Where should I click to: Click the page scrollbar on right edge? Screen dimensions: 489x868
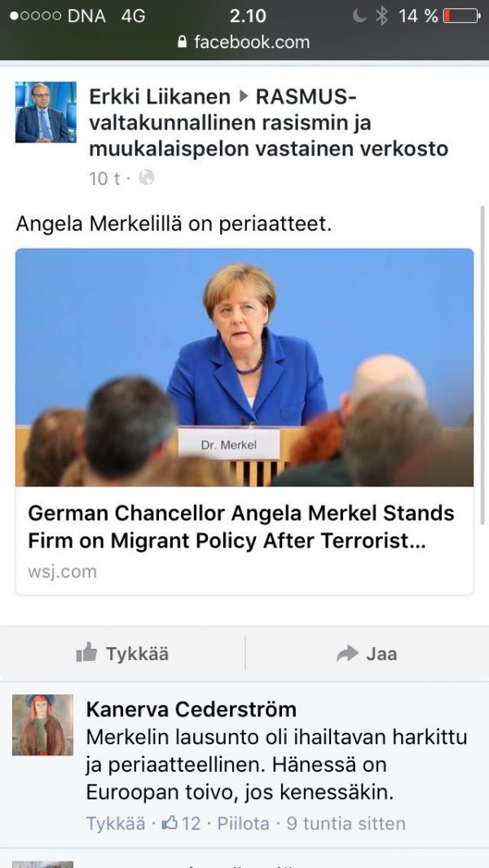482,365
